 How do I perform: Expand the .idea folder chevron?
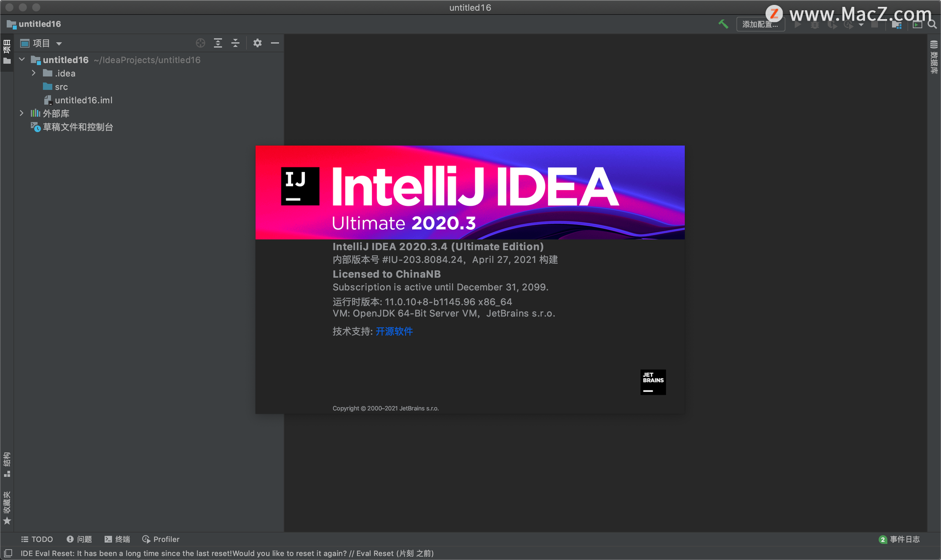(33, 73)
